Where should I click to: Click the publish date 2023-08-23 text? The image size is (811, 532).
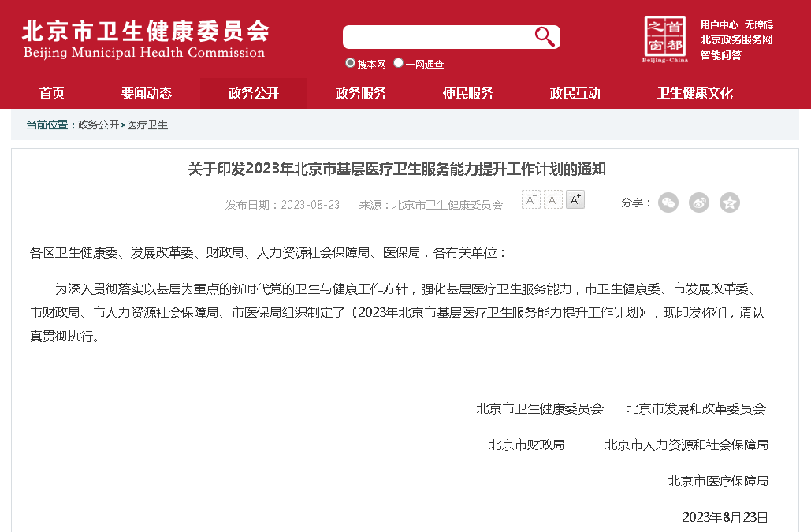(x=311, y=205)
